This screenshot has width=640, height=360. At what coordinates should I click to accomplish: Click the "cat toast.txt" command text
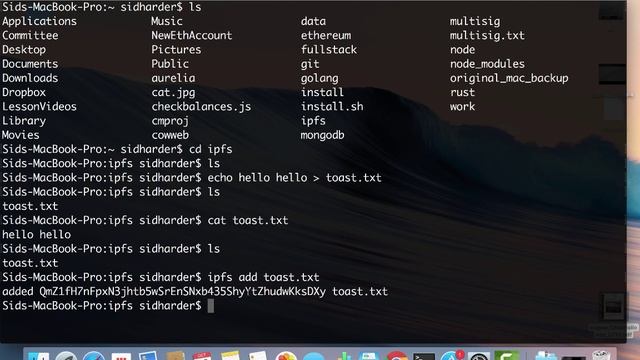[x=248, y=220]
